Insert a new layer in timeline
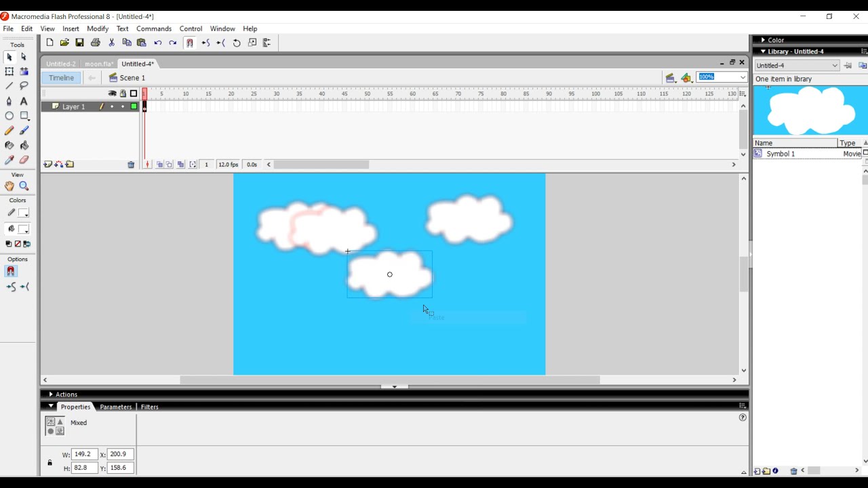The image size is (868, 488). coord(47,165)
